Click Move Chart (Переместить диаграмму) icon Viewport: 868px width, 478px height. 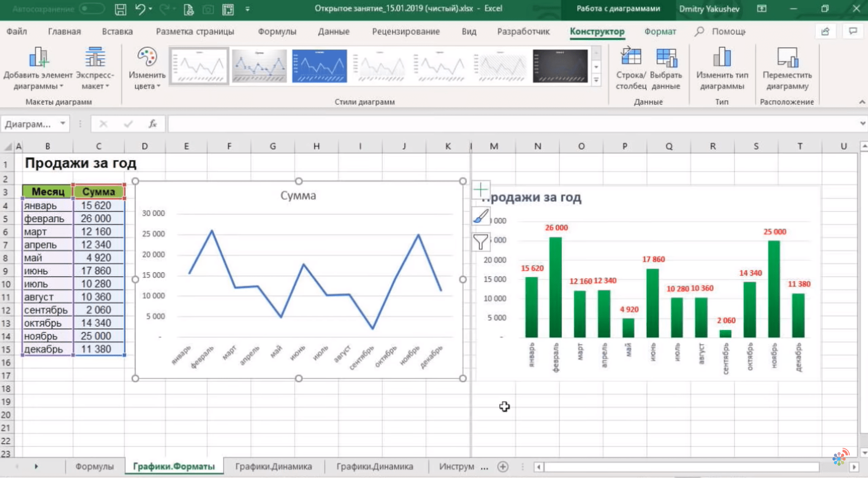[x=787, y=58]
